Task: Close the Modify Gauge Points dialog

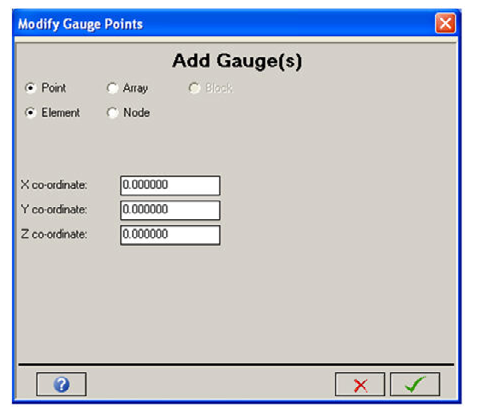Action: [445, 23]
